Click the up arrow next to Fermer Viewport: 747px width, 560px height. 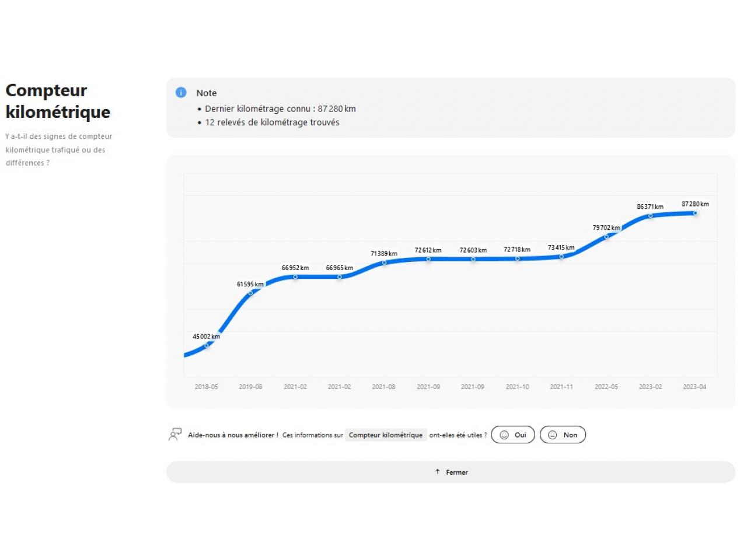[x=438, y=472]
